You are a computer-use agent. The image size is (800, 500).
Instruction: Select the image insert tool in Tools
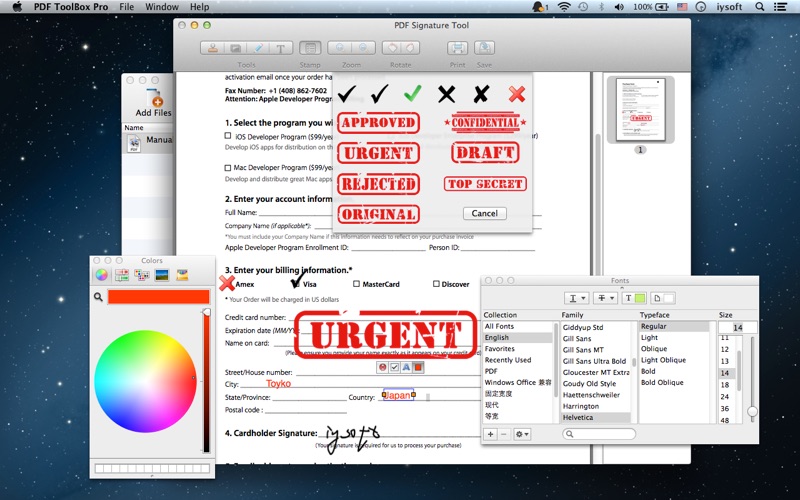(235, 48)
